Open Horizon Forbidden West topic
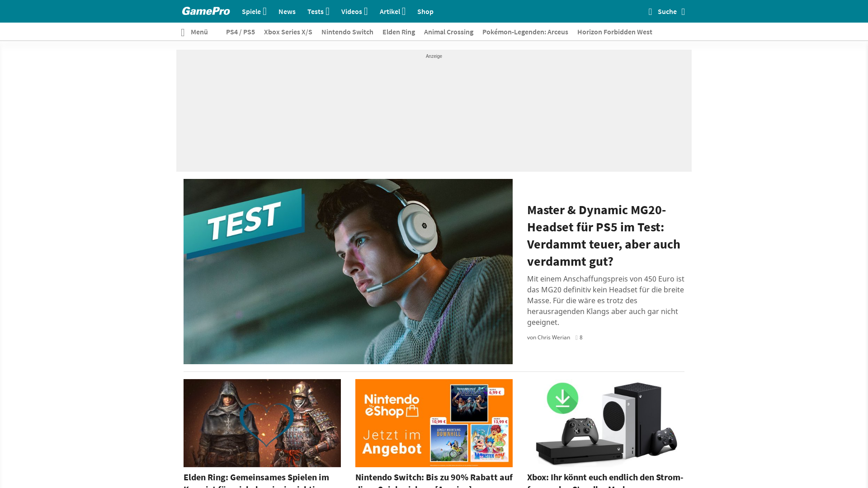The height and width of the screenshot is (488, 868). (615, 32)
